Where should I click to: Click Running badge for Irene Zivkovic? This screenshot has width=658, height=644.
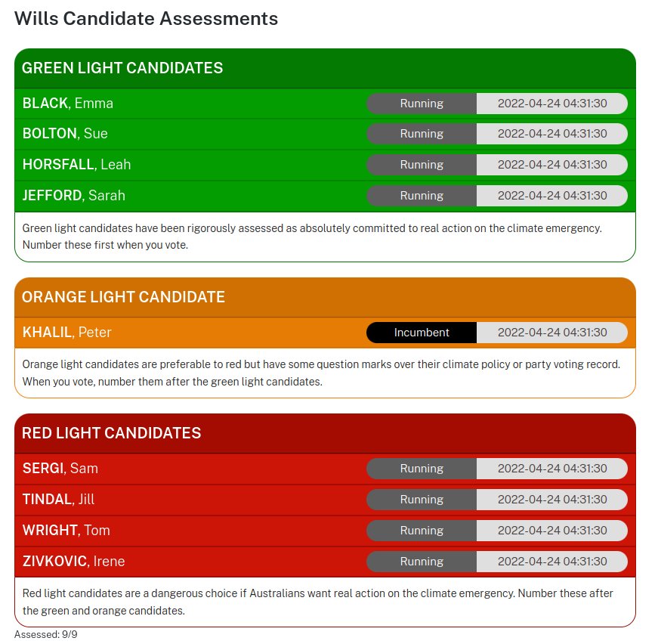(422, 562)
